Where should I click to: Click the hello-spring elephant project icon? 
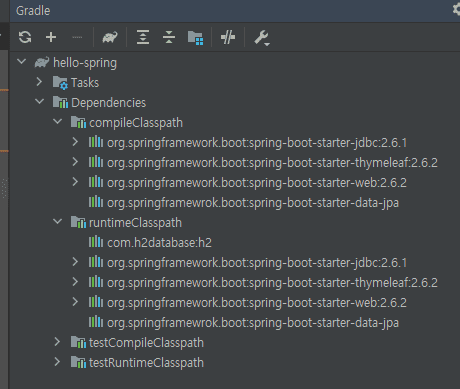click(42, 62)
